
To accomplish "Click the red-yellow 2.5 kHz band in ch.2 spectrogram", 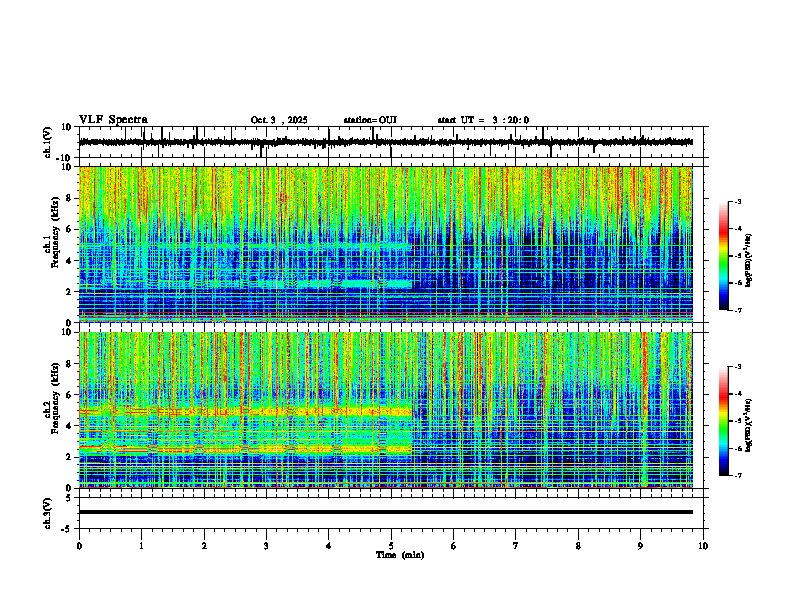I will 245,448.
